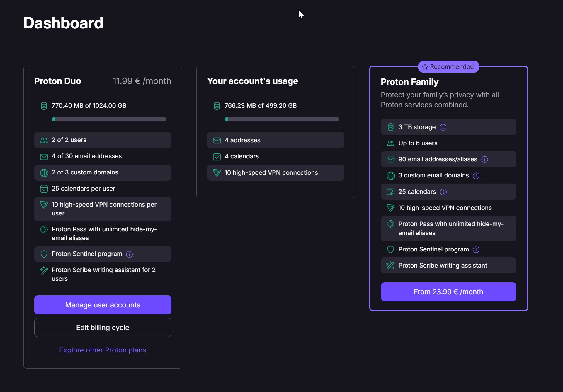This screenshot has height=392, width=563.
Task: Click the storage icon in Proton Duo card
Action: click(44, 106)
